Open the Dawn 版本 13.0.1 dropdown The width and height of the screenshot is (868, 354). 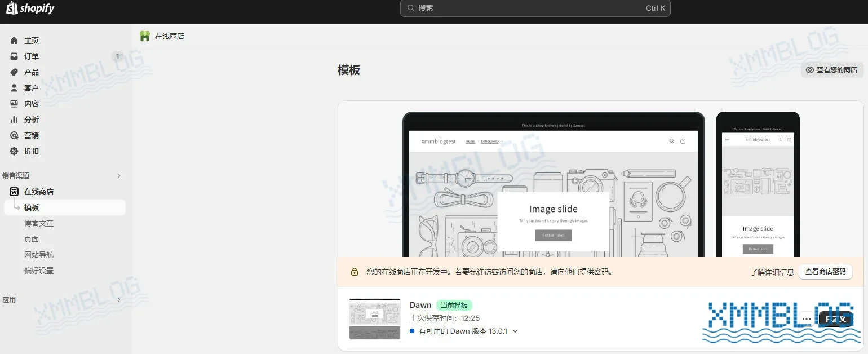pos(515,331)
